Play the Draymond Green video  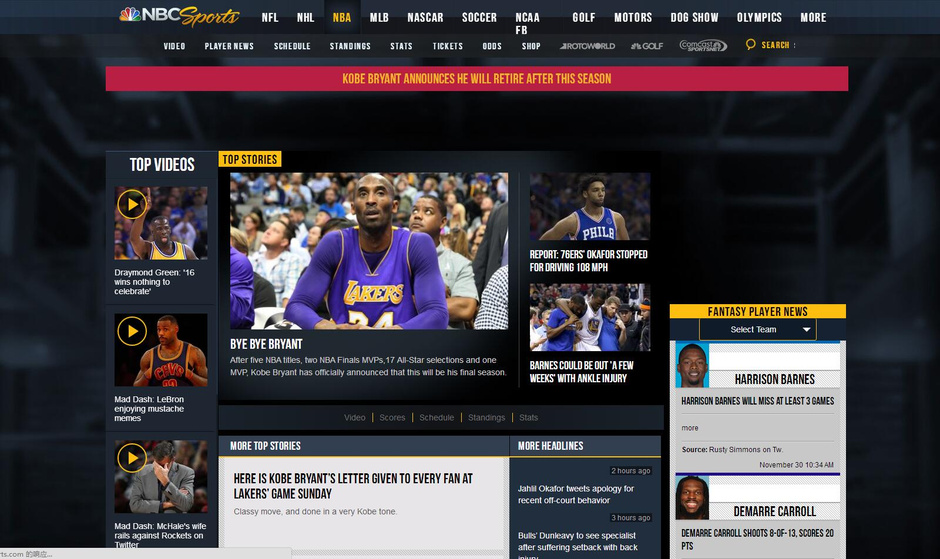tap(132, 204)
